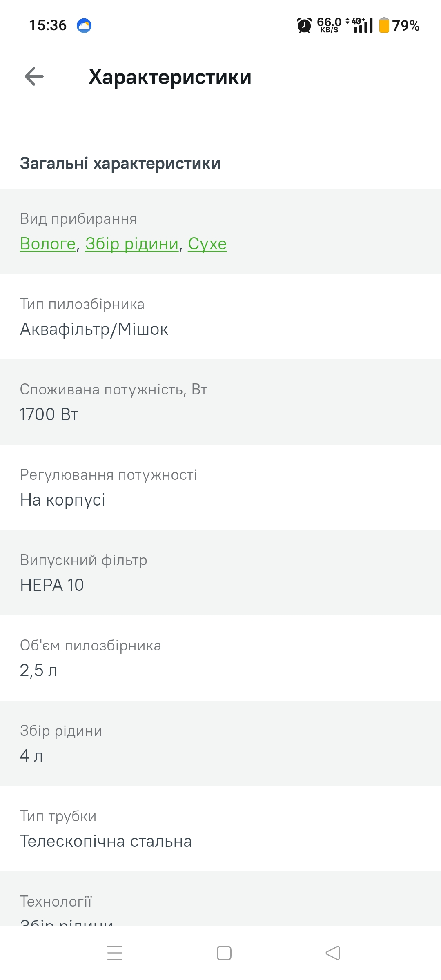Open the Збір рідини link
The width and height of the screenshot is (441, 980).
point(132,244)
